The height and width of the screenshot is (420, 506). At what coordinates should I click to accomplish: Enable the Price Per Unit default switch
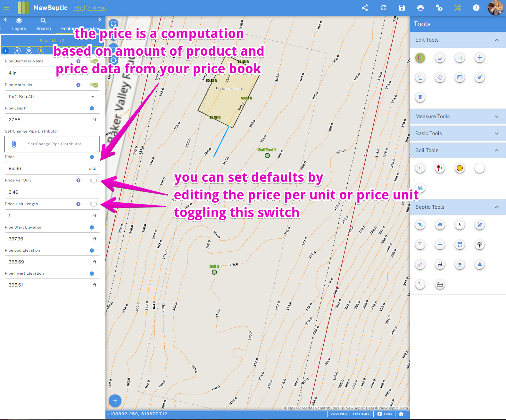point(94,181)
